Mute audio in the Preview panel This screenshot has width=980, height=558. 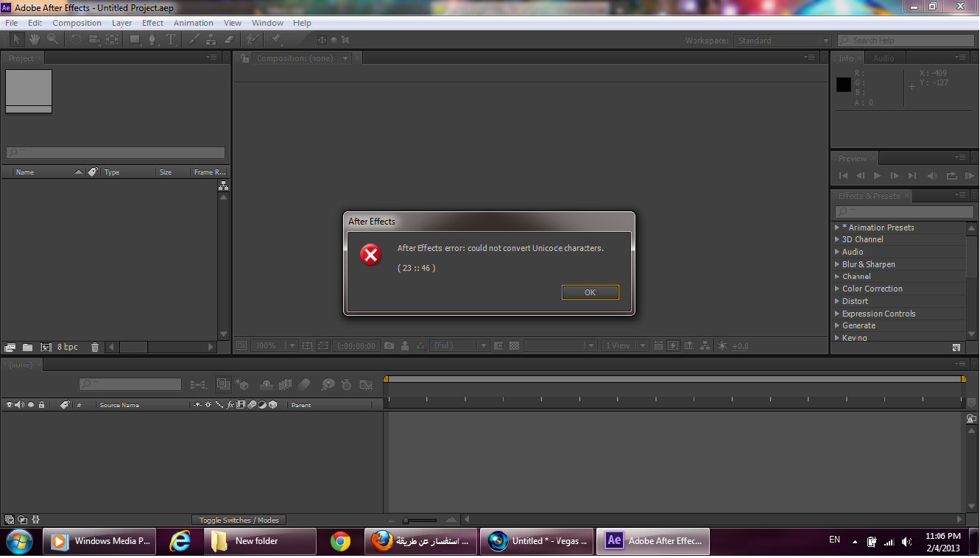[x=933, y=175]
